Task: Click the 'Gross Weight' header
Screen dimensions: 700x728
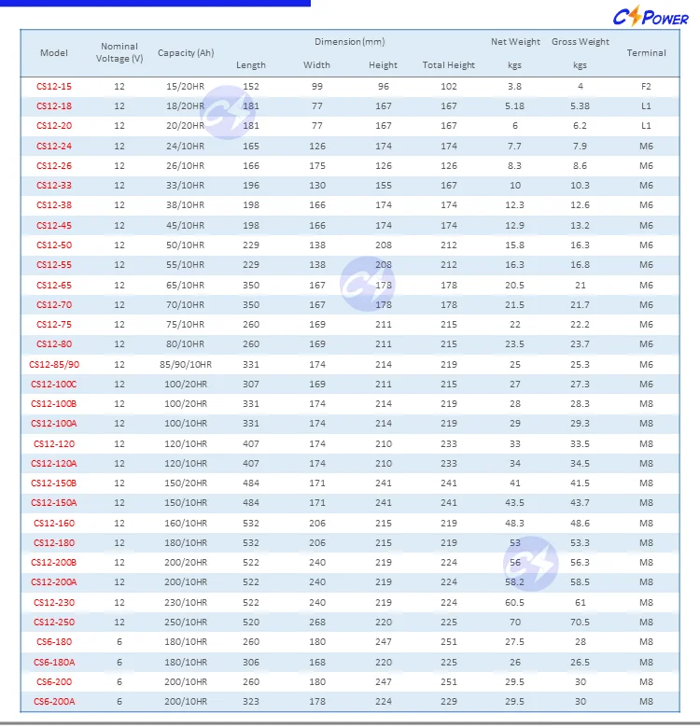Action: [x=581, y=42]
